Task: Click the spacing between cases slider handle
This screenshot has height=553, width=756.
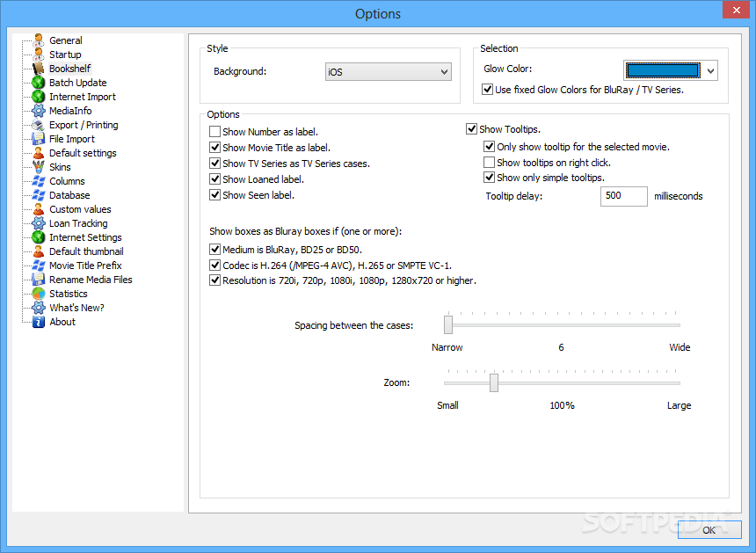Action: point(448,324)
